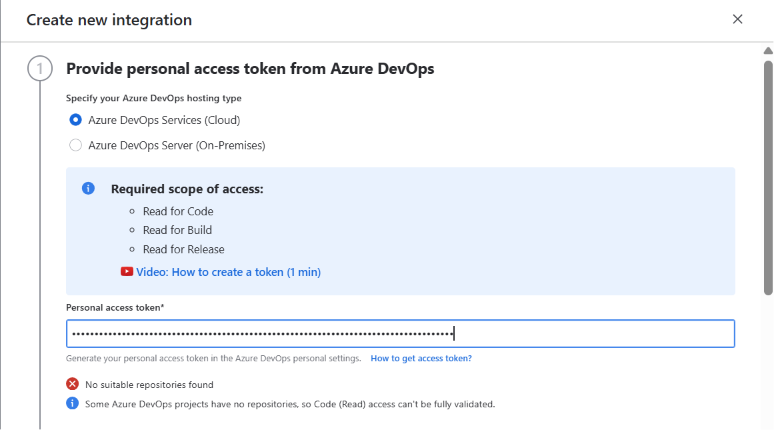The width and height of the screenshot is (774, 430).
Task: Click the 'Create new integration' dialog title
Action: [x=109, y=20]
